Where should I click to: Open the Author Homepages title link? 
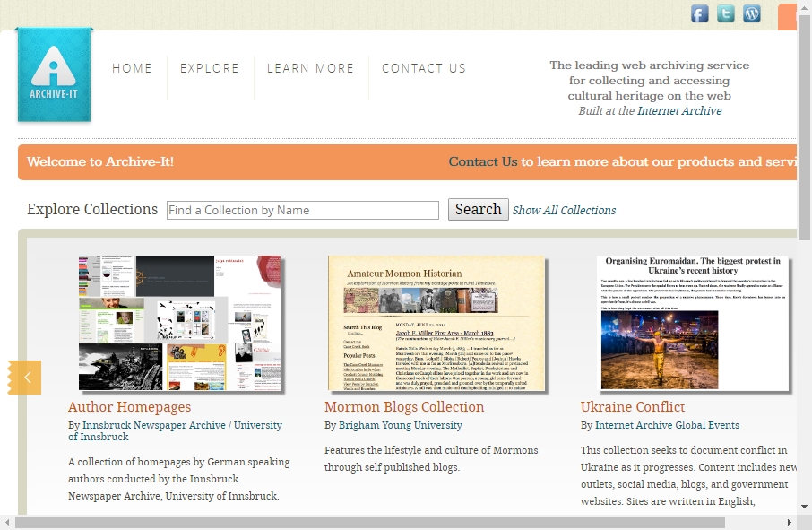[129, 407]
